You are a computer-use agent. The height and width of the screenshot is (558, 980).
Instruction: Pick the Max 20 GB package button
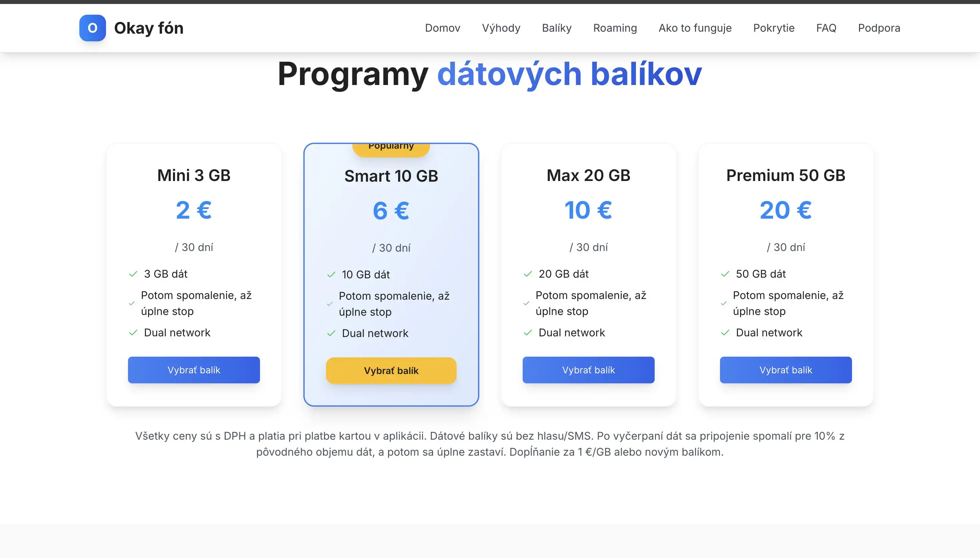588,370
